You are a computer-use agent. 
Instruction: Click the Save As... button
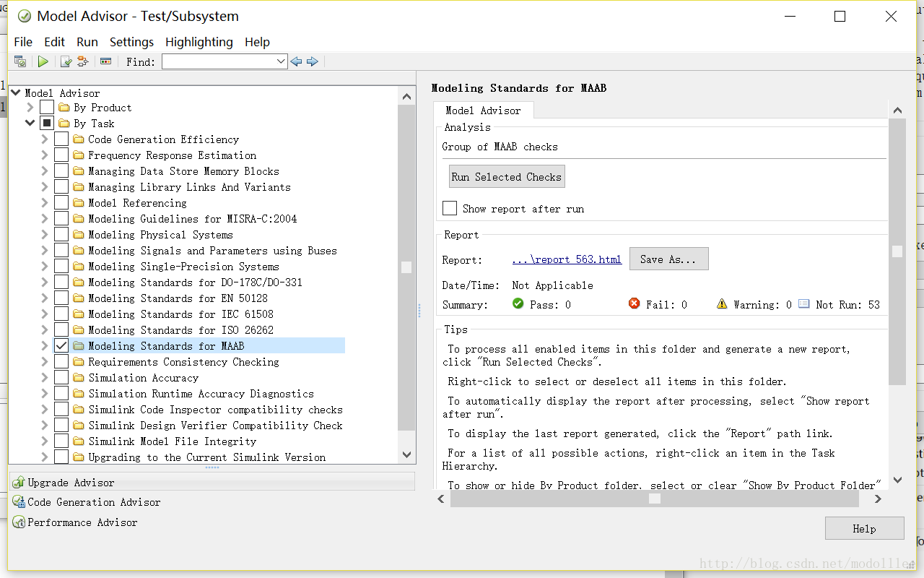[x=669, y=259]
